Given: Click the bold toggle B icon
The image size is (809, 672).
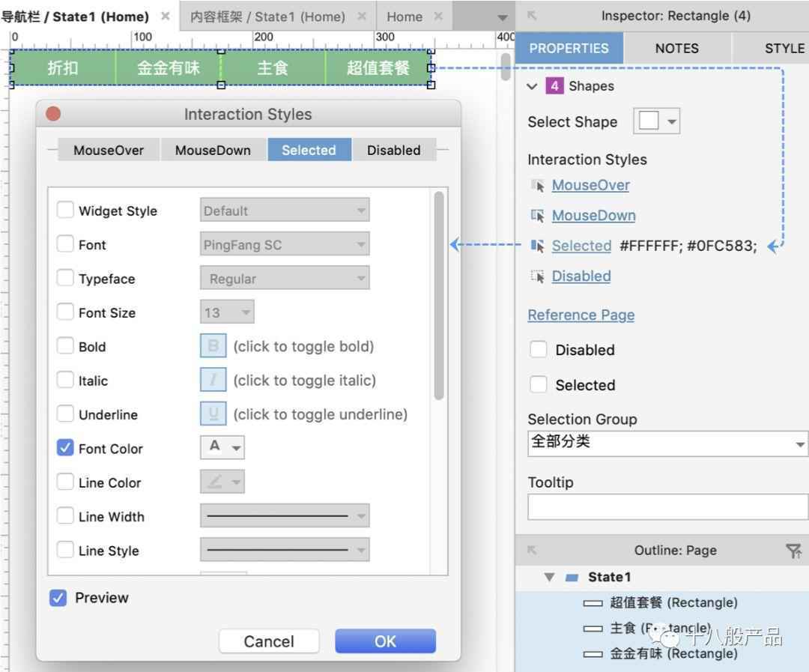Looking at the screenshot, I should click(x=213, y=346).
